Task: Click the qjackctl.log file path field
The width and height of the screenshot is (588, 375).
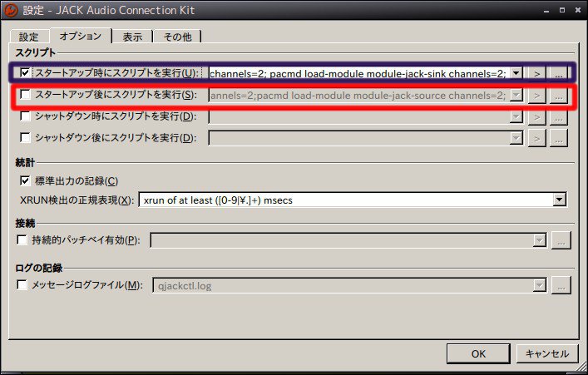Action: click(x=343, y=286)
